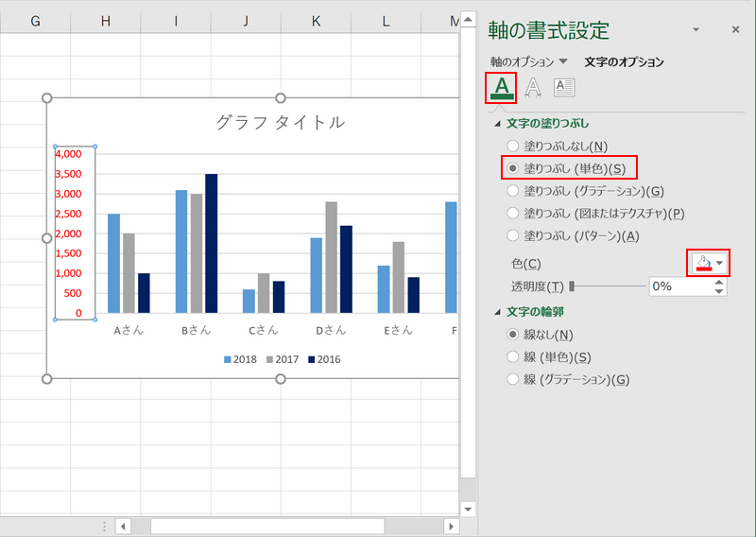The image size is (756, 537).
Task: Click Bさん's dark navy 2016 bar
Action: (x=211, y=244)
